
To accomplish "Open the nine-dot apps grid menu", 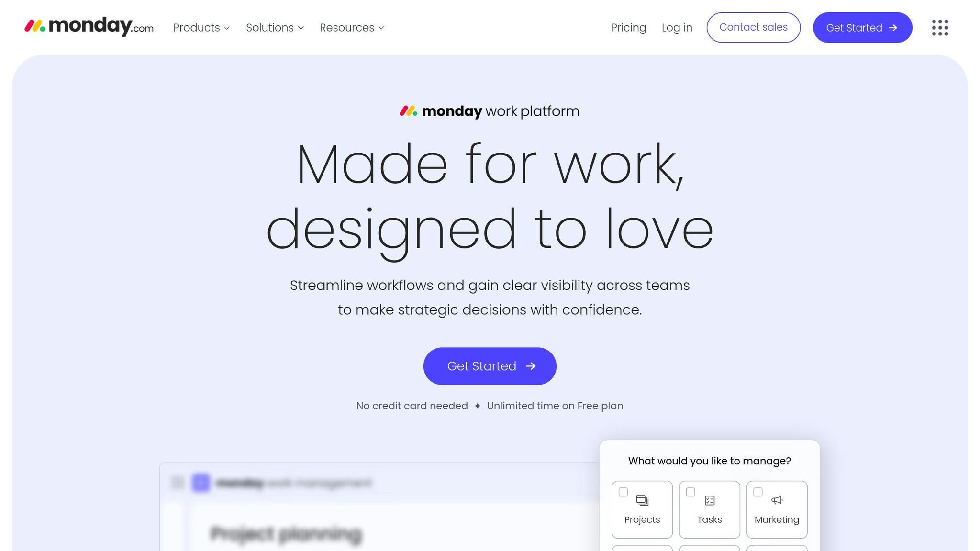I will 940,28.
